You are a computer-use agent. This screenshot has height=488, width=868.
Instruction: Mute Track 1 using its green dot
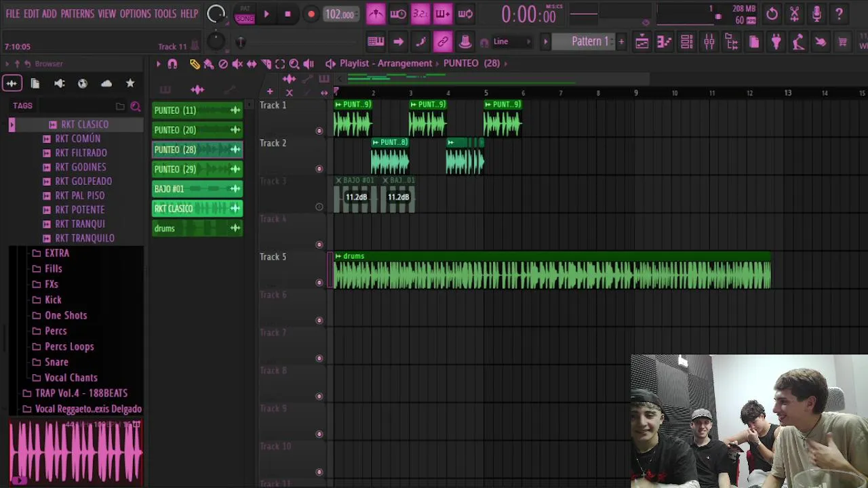click(319, 131)
